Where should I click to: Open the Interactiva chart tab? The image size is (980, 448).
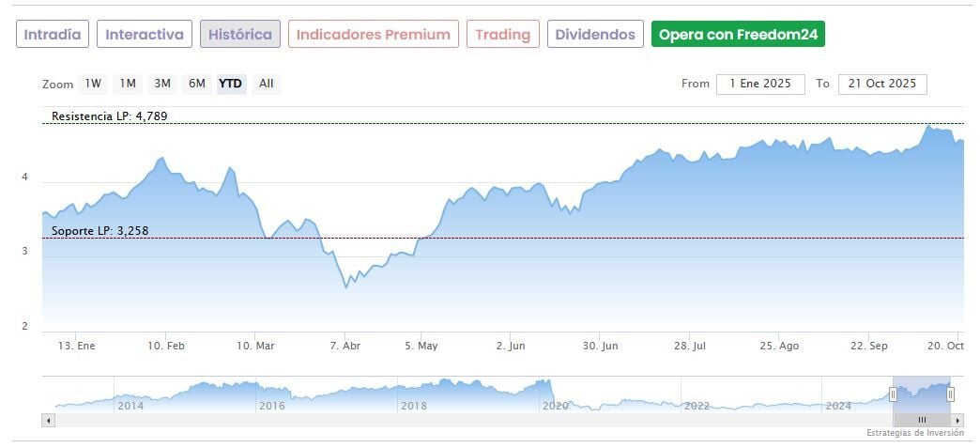[145, 35]
